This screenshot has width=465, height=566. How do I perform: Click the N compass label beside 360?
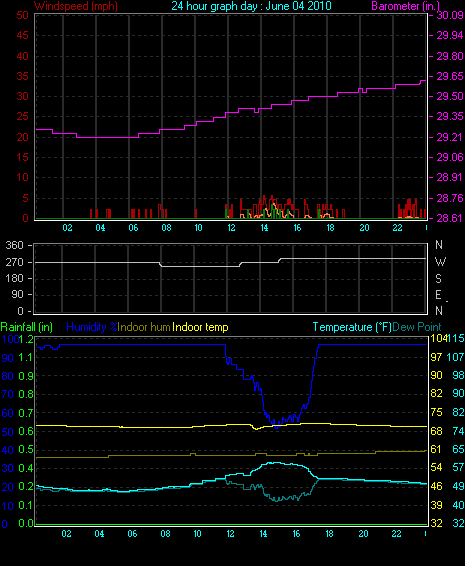point(439,245)
